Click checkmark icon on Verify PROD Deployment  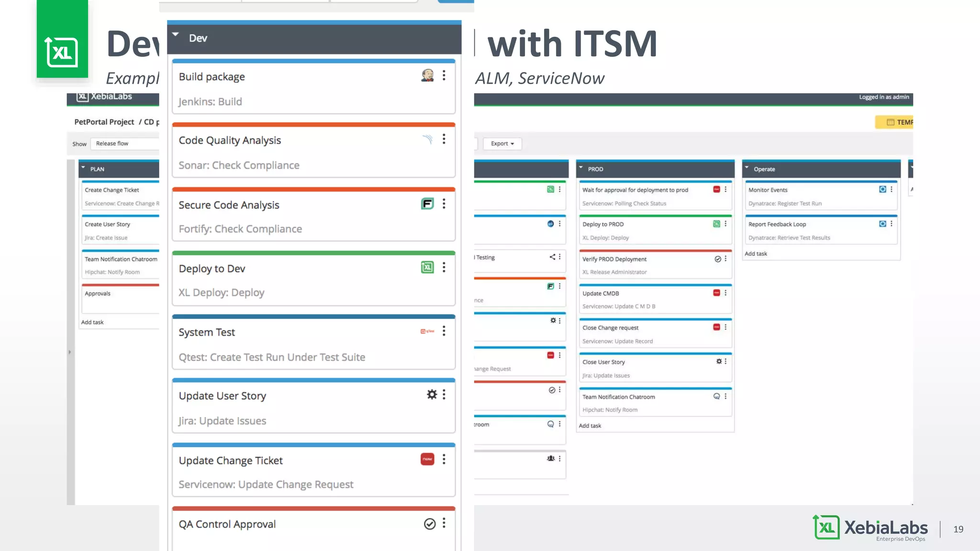tap(718, 259)
